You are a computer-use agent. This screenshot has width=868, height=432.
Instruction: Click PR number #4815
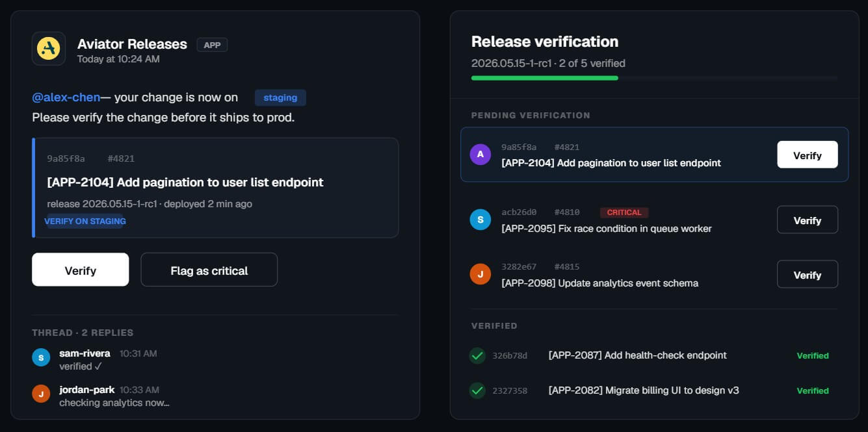tap(567, 267)
